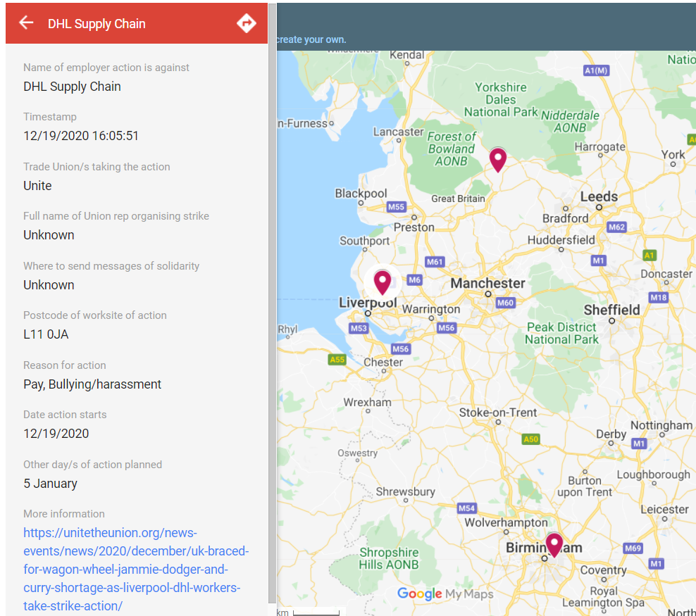The image size is (696, 616).
Task: Click the 'Unite' trade union value
Action: 37,185
